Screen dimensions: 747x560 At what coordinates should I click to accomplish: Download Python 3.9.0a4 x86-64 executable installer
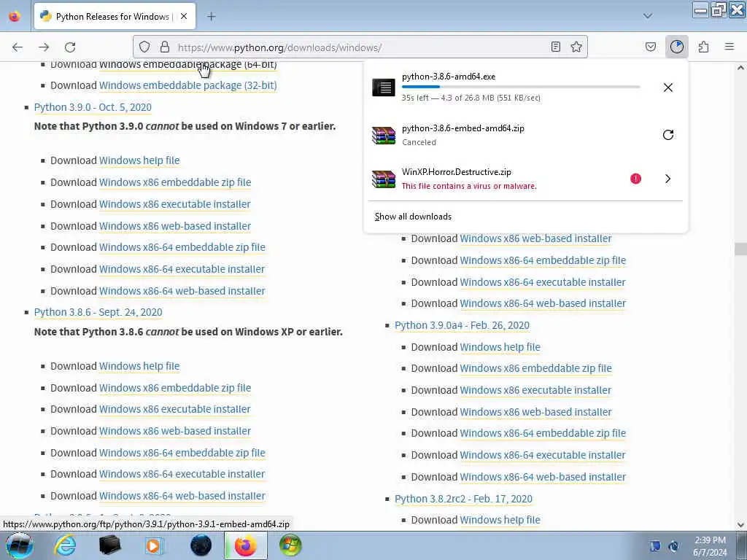(x=542, y=455)
